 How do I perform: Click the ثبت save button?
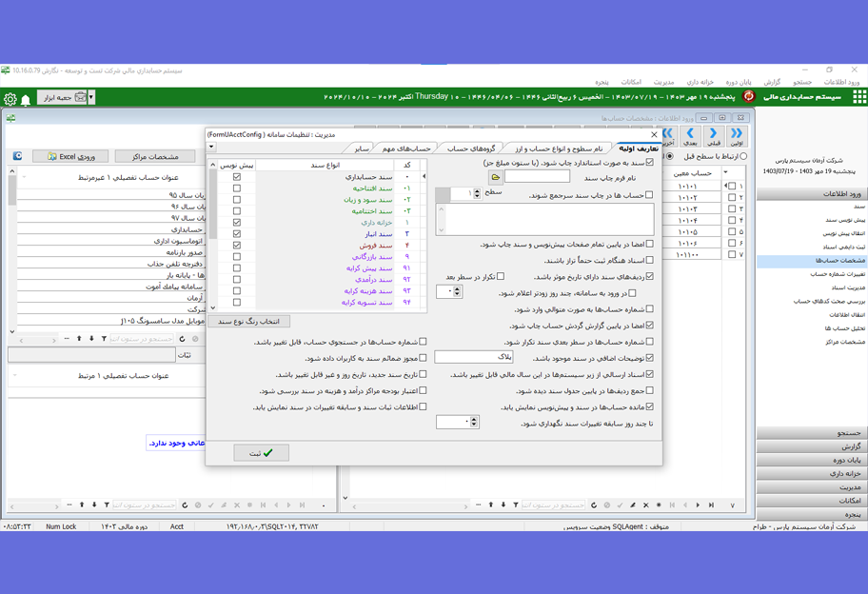click(x=261, y=453)
